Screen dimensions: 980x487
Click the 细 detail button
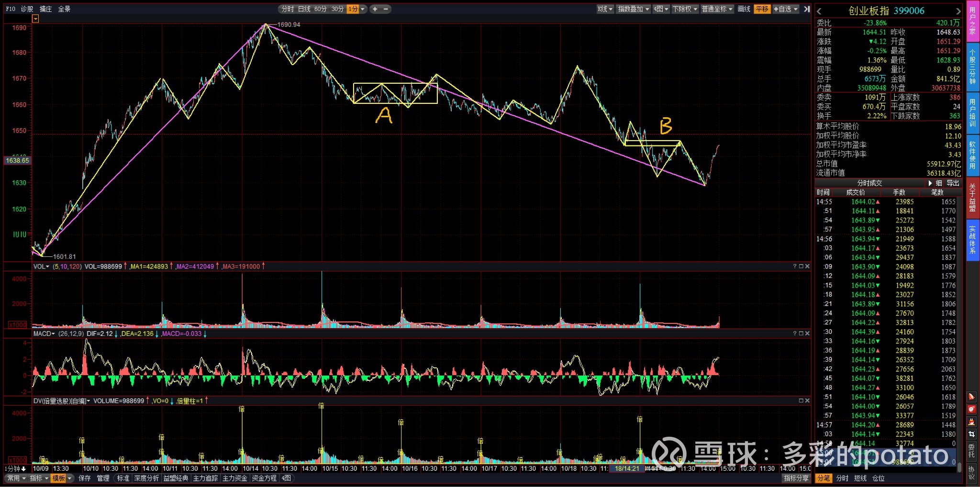(x=939, y=183)
